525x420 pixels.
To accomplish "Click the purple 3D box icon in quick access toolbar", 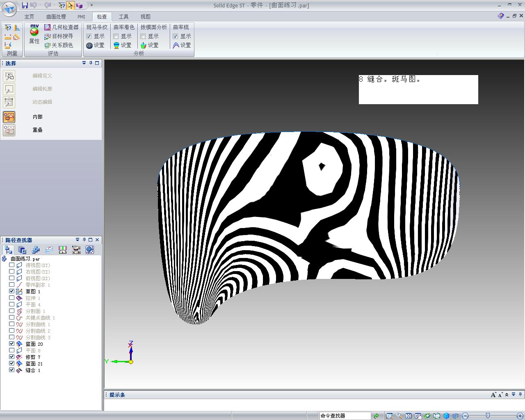I will [80, 5].
